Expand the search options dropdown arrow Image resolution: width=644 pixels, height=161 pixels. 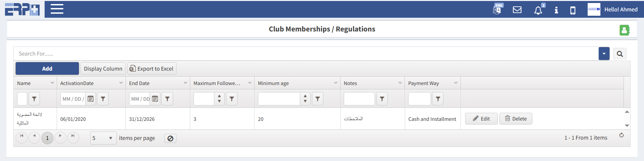(x=604, y=54)
